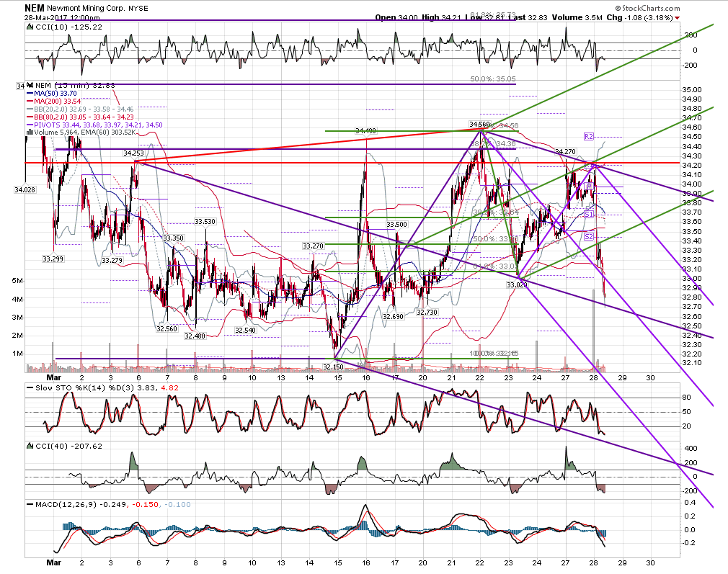
Task: Click the CCI(10) -125.22 indicator label
Action: pos(68,27)
